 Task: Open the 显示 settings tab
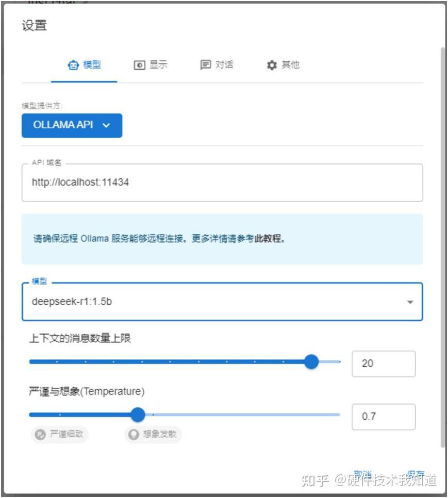pyautogui.click(x=150, y=65)
